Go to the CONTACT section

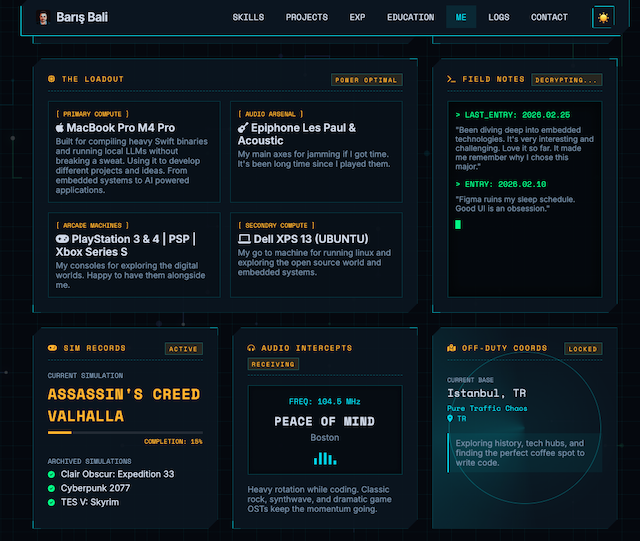click(549, 17)
